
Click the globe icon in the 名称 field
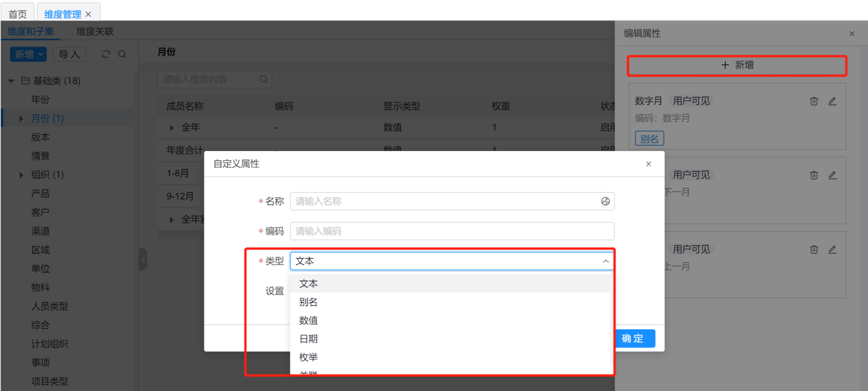coord(605,202)
